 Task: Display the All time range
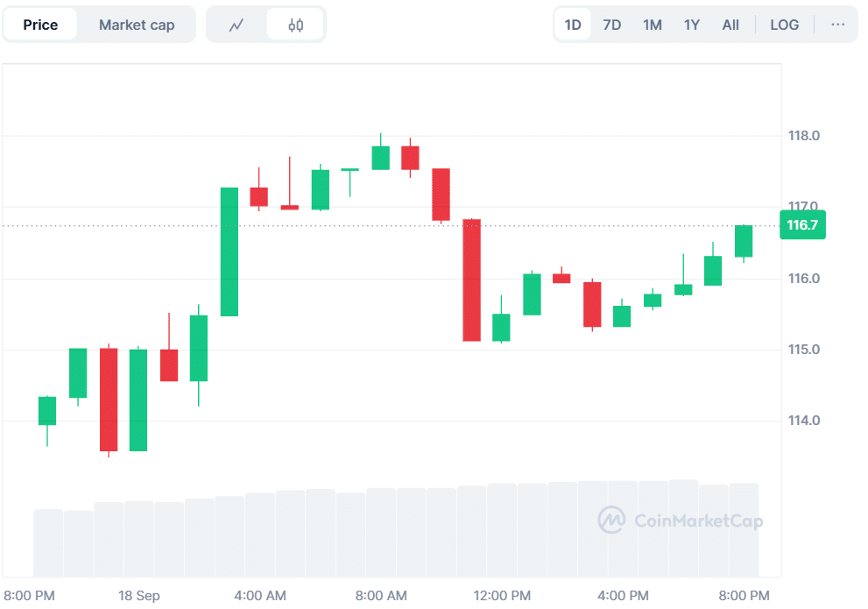coord(730,25)
